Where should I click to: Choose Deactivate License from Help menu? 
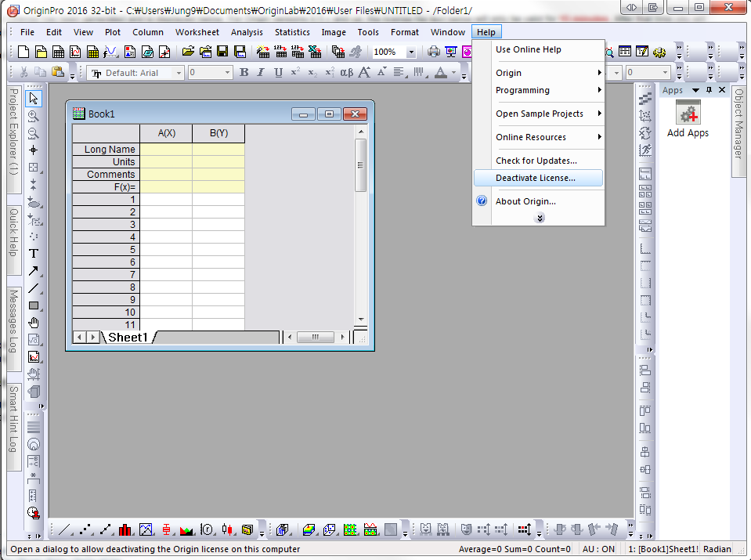(x=538, y=178)
